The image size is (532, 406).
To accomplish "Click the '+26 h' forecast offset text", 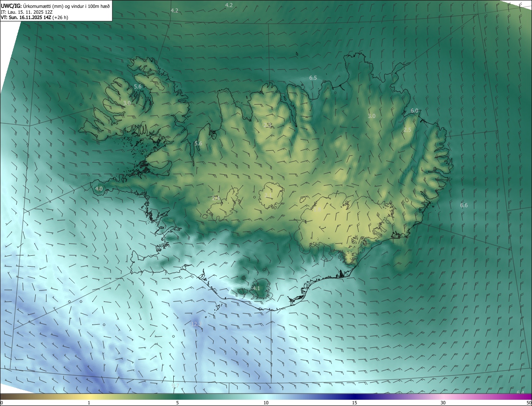I will coord(60,18).
